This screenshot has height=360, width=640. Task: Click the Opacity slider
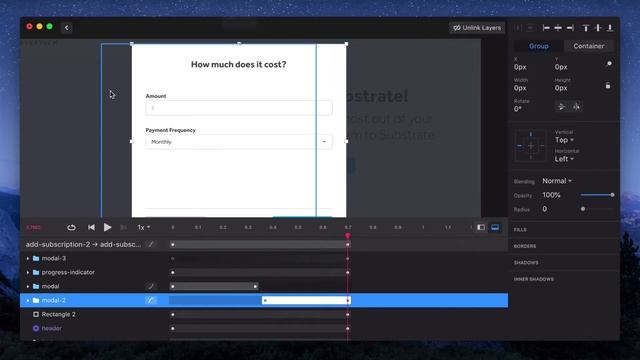click(x=597, y=195)
